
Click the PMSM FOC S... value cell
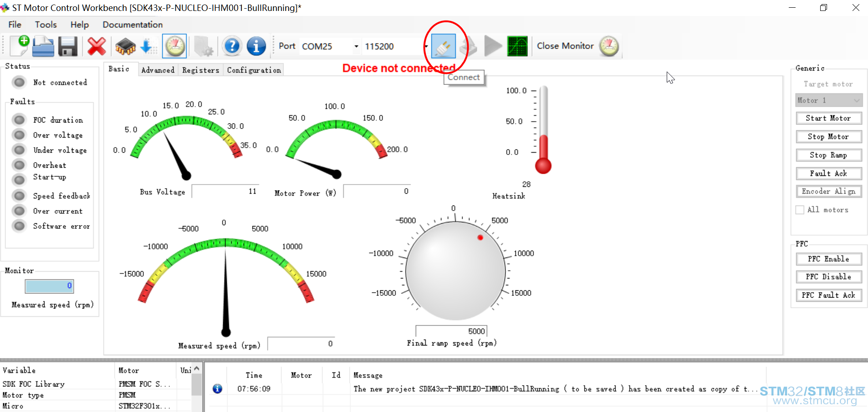[144, 384]
